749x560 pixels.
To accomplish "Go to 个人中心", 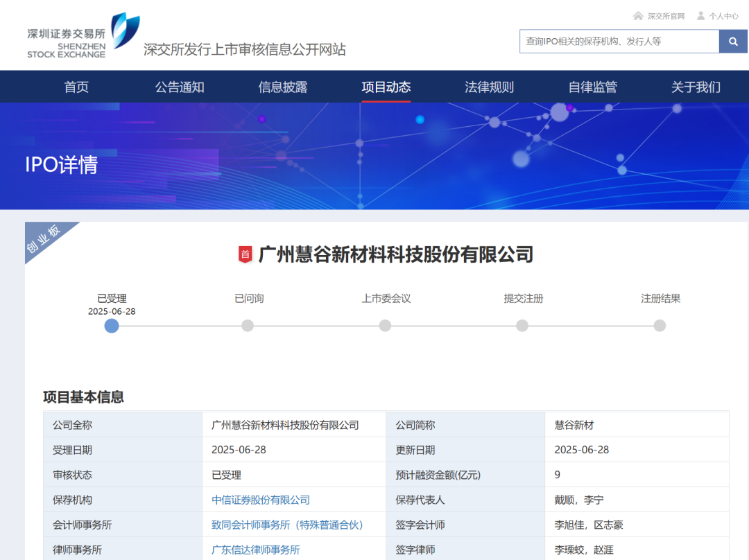I will click(723, 16).
